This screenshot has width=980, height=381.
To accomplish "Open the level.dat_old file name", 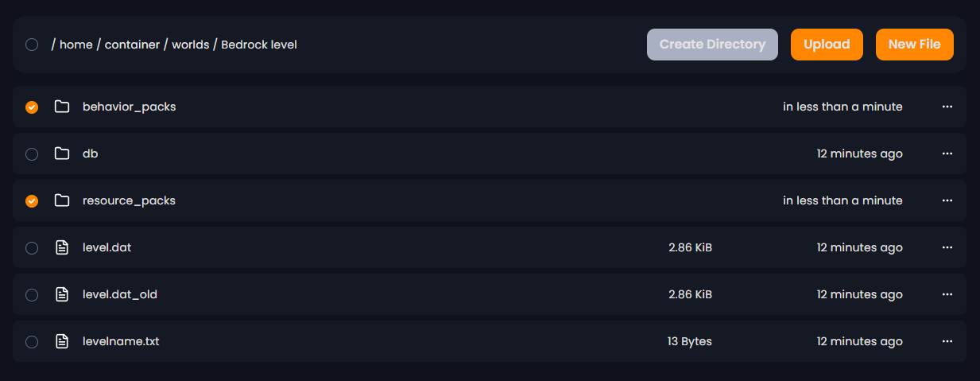I will (120, 294).
